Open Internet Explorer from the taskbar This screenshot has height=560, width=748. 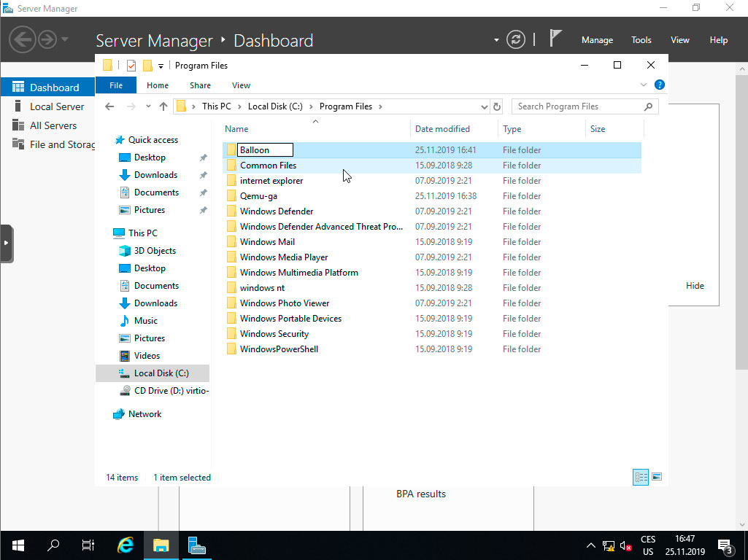125,545
